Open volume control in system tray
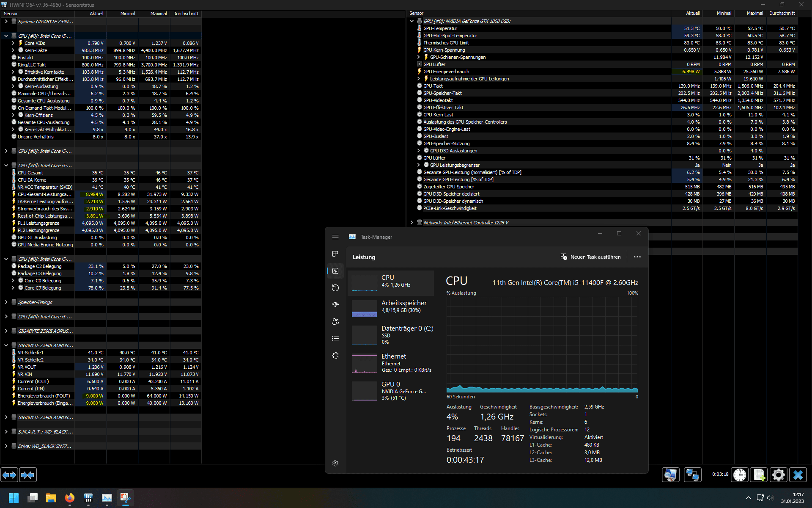This screenshot has width=812, height=508. 770,498
